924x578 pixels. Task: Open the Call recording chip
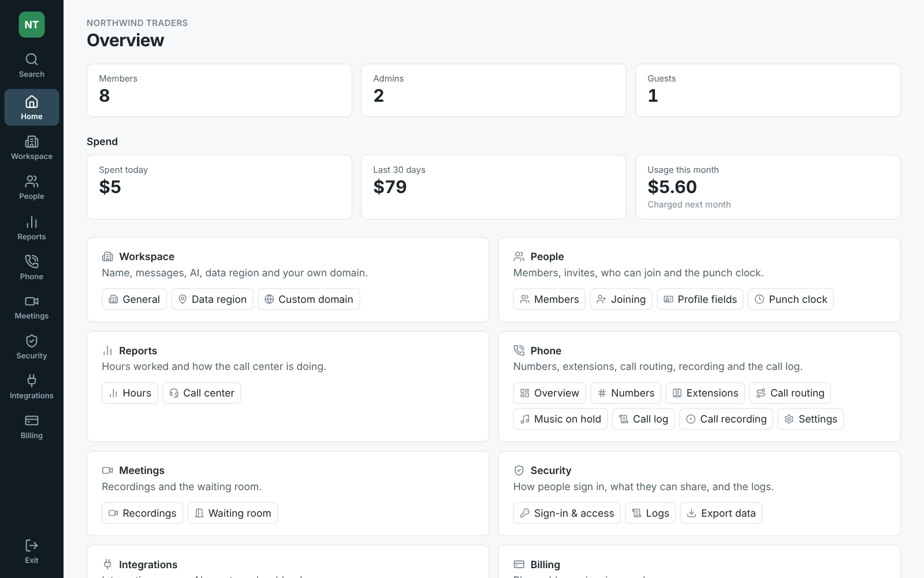pos(726,419)
